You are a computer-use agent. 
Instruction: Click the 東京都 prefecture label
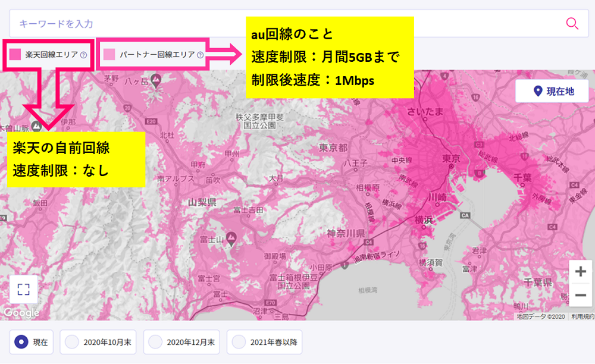pos(333,148)
